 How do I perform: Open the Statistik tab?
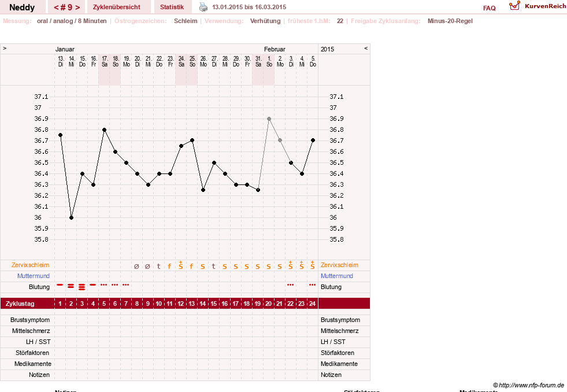point(172,7)
